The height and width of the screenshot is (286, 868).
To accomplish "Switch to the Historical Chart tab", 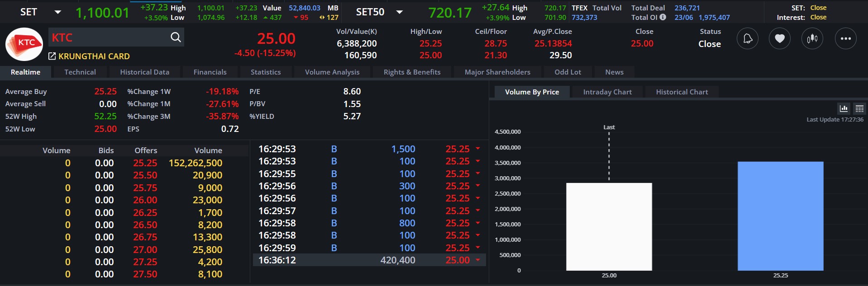I will point(682,92).
